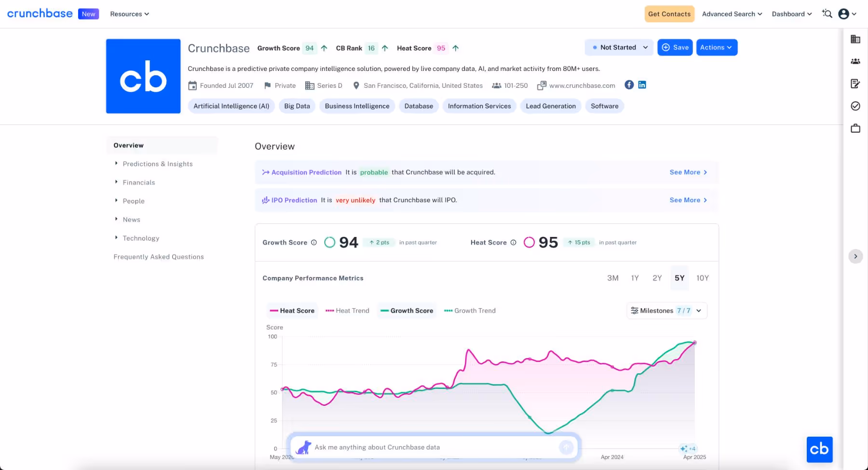
Task: Visit Crunchbase's Facebook page icon
Action: 629,85
